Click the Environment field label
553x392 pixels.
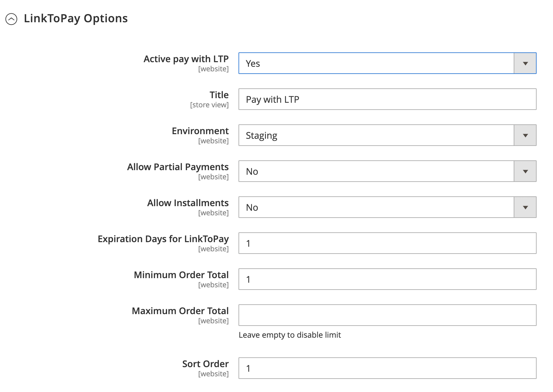(200, 131)
